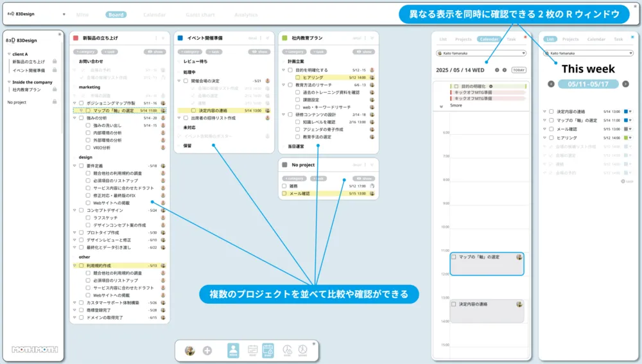The height and width of the screenshot is (364, 642).
Task: Click lock icon next to No project
Action: click(x=55, y=102)
